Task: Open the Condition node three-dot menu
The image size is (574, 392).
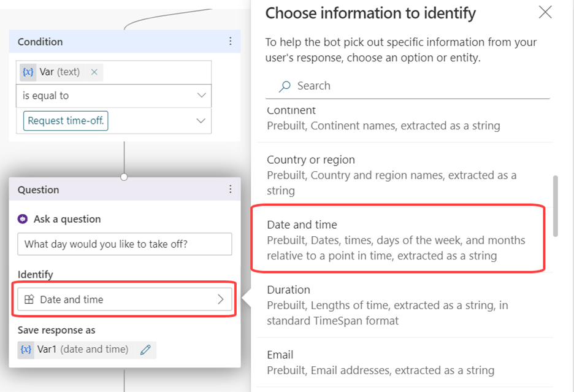Action: [x=231, y=42]
